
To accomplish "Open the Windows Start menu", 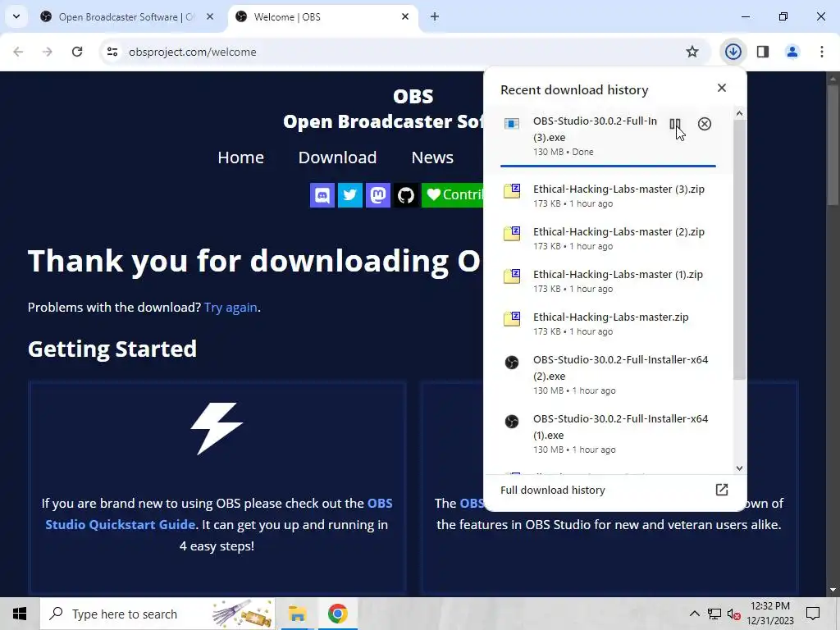I will click(x=20, y=614).
